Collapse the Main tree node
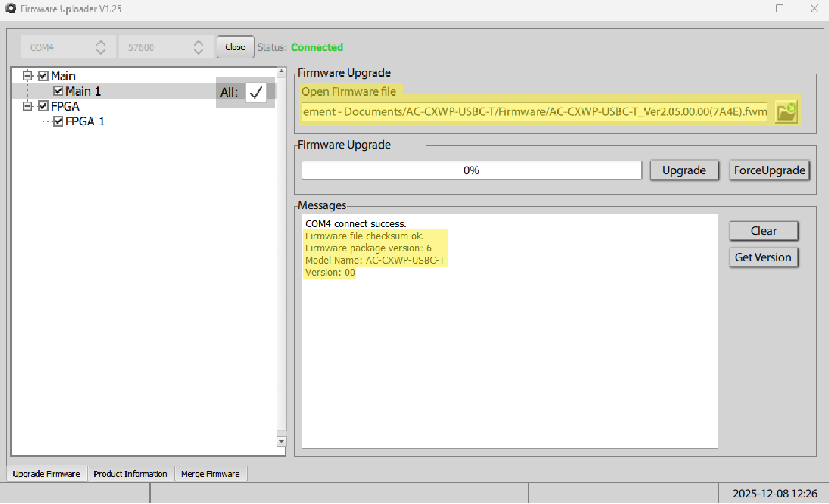 27,76
